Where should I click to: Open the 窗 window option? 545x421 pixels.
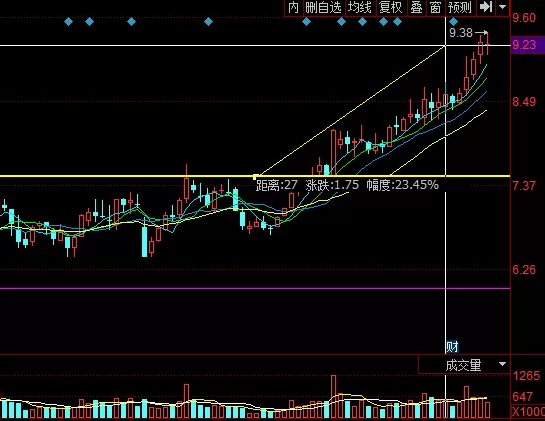point(435,7)
